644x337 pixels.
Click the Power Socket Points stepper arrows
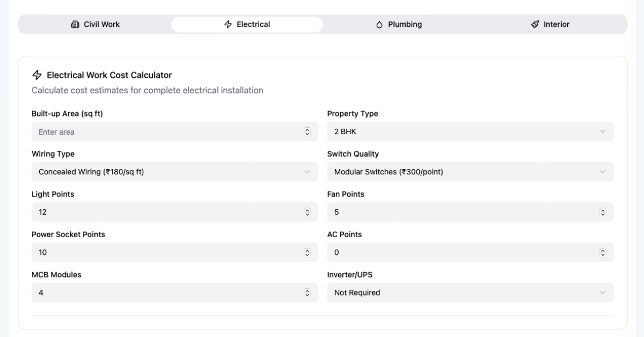click(x=308, y=252)
